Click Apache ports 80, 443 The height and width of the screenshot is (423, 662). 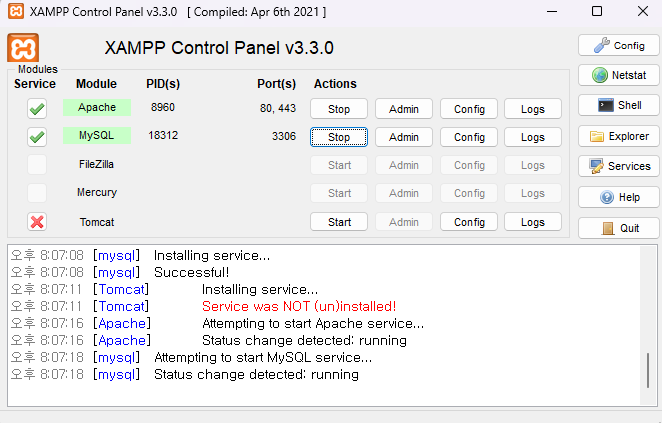(278, 108)
